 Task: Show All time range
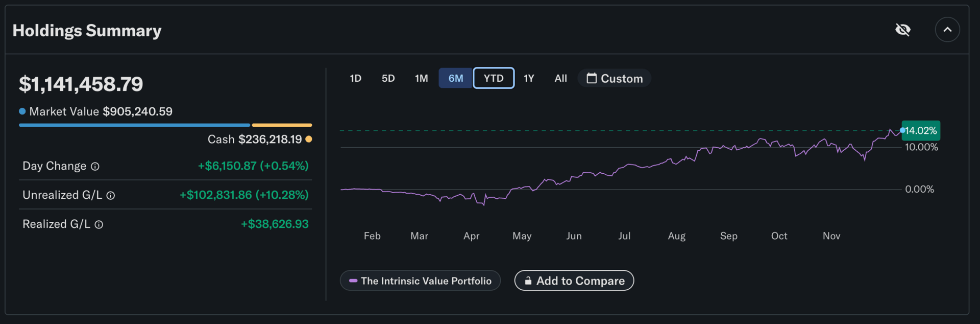pyautogui.click(x=560, y=78)
